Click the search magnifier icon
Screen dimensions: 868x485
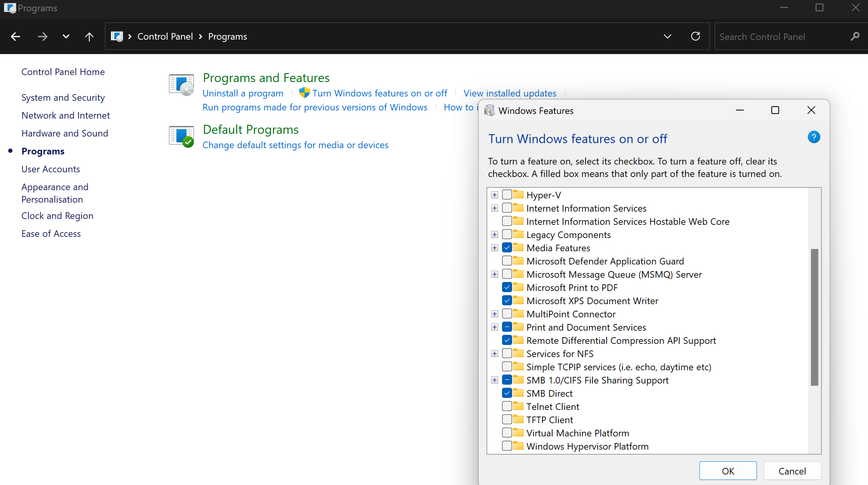tap(855, 37)
